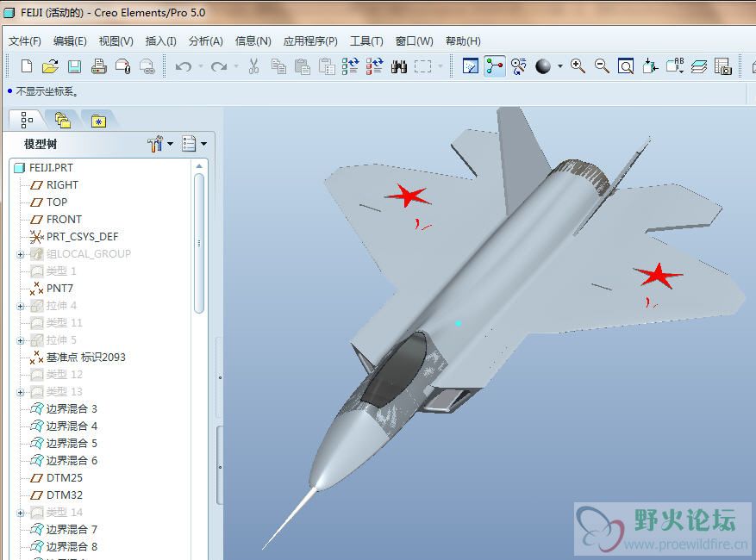Open the selection box dropdown arrow

[440, 66]
